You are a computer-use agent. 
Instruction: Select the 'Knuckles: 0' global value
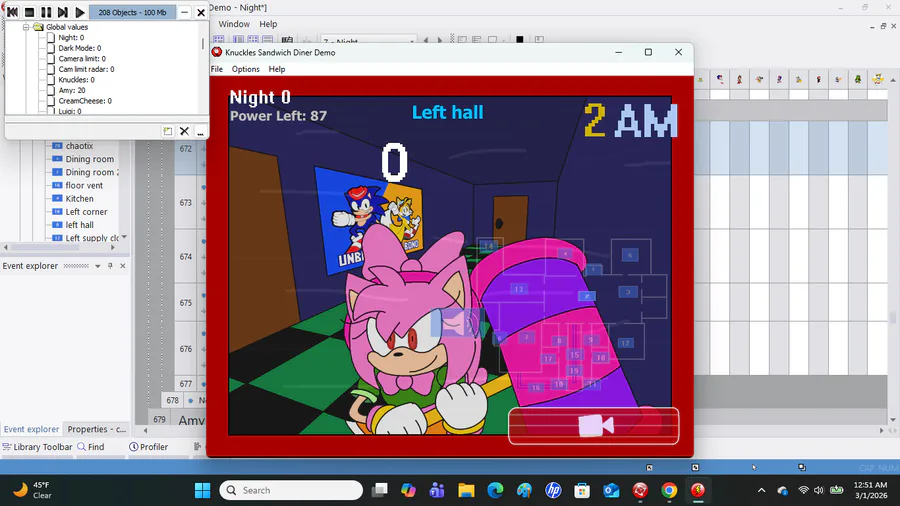[x=76, y=80]
